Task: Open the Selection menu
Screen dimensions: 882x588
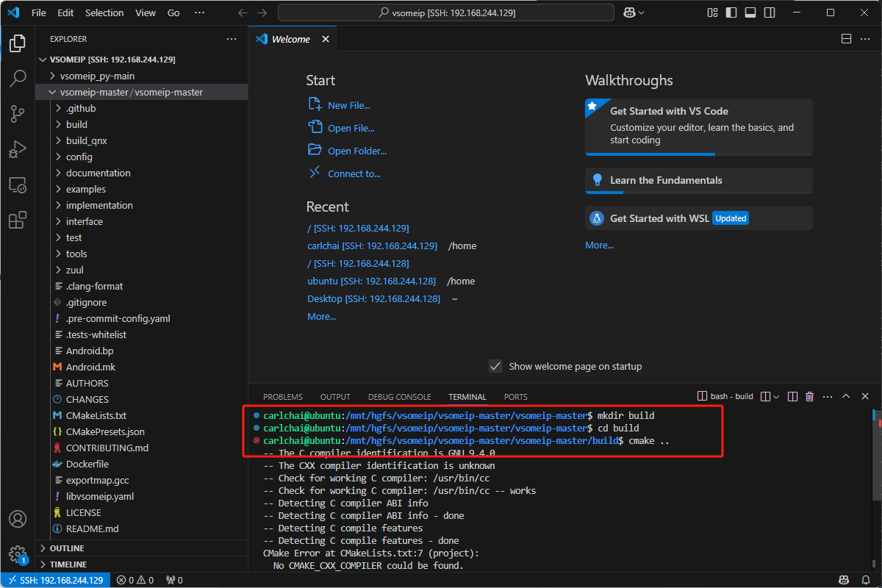Action: pos(104,12)
